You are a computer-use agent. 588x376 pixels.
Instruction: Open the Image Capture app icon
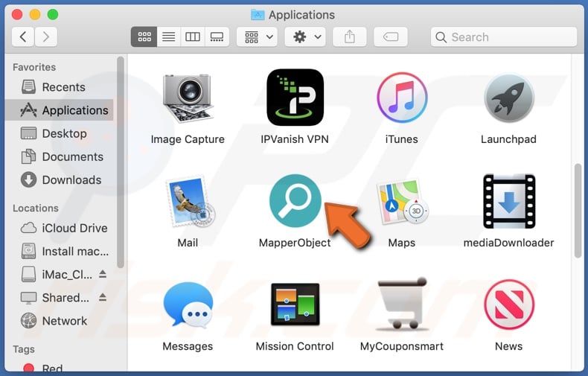188,98
